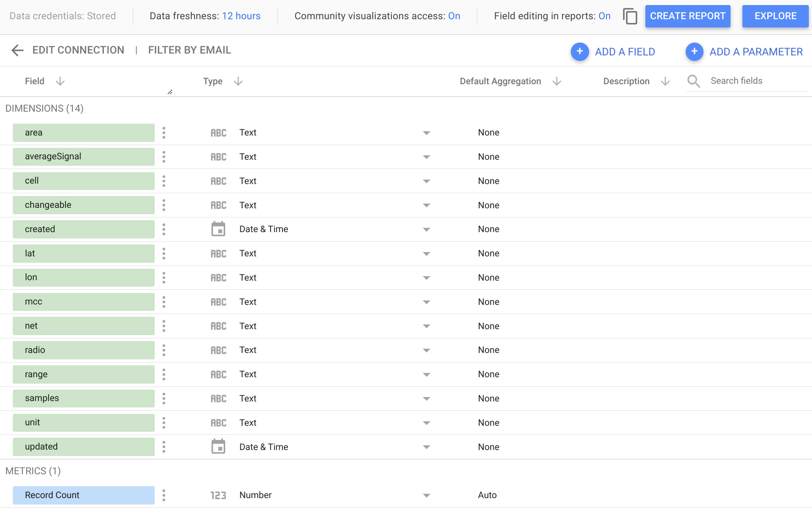Open three-dot menu for the area field
The height and width of the screenshot is (510, 812).
[164, 133]
